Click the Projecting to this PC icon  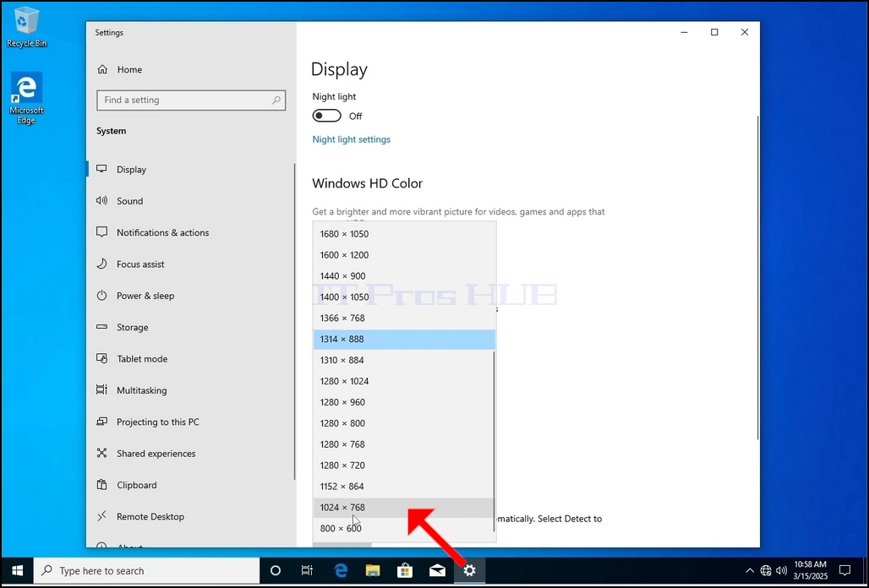[102, 422]
